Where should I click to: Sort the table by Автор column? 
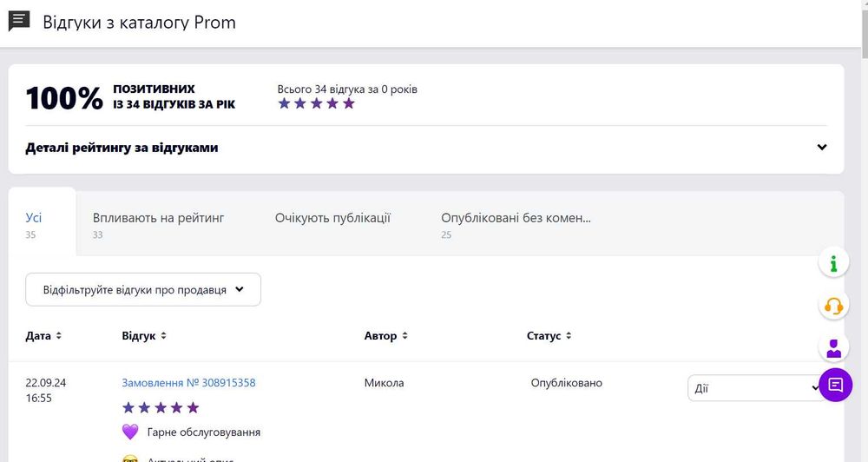386,336
